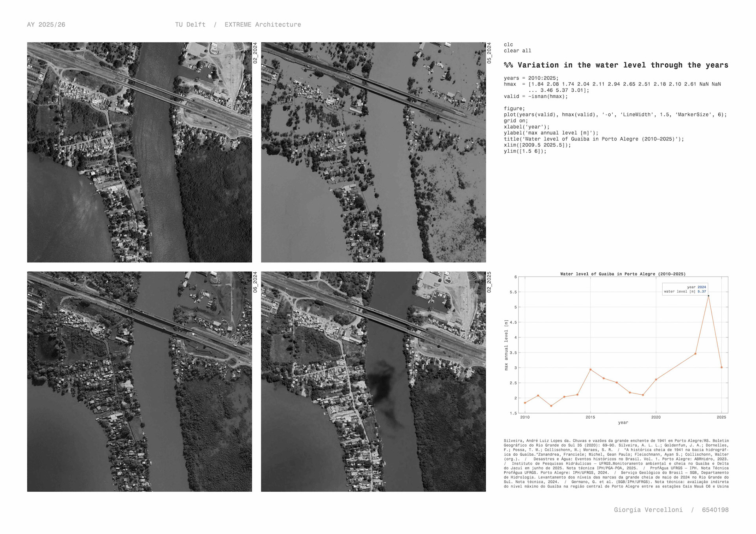756x534 pixels.
Task: Click the 05_2024 flooded satellite image
Action: pos(373,152)
